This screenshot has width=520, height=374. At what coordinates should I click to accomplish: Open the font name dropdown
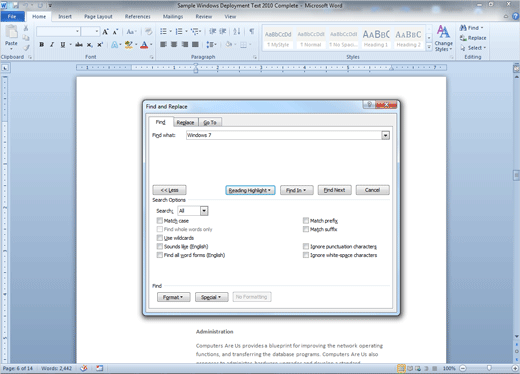[x=77, y=32]
